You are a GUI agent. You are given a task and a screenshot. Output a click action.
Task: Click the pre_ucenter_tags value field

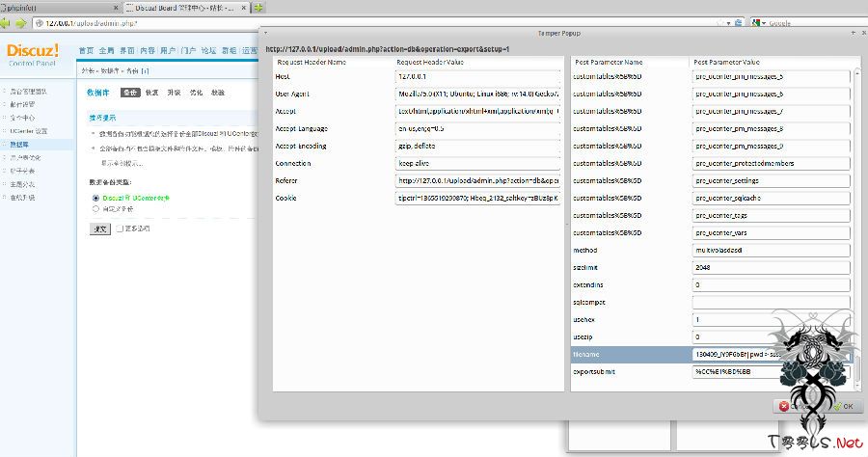(772, 216)
